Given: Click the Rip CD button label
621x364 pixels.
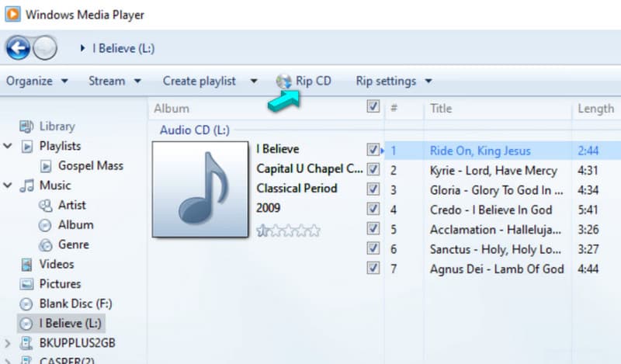Looking at the screenshot, I should coord(314,81).
